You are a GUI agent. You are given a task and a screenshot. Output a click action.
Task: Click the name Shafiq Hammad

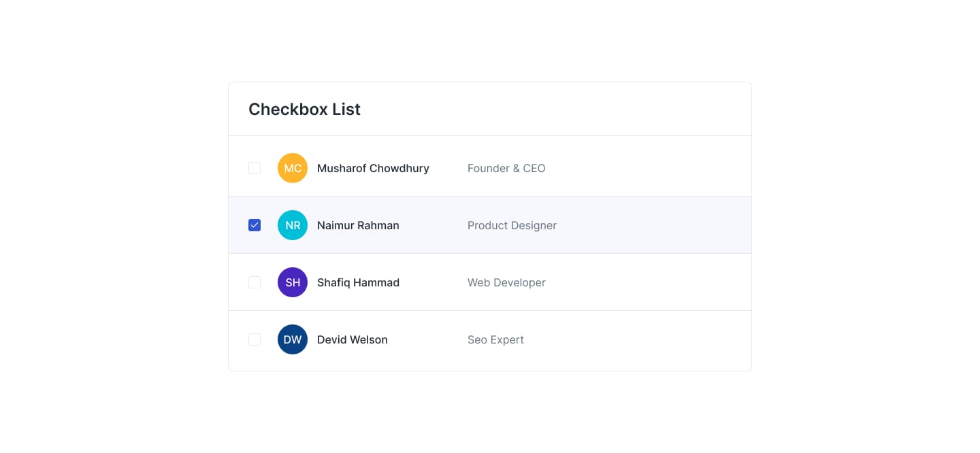tap(358, 282)
